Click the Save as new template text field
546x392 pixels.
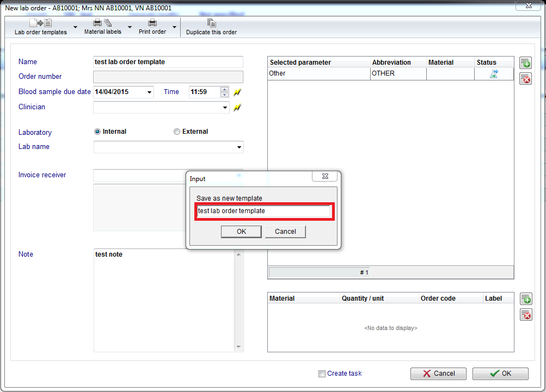pyautogui.click(x=264, y=211)
